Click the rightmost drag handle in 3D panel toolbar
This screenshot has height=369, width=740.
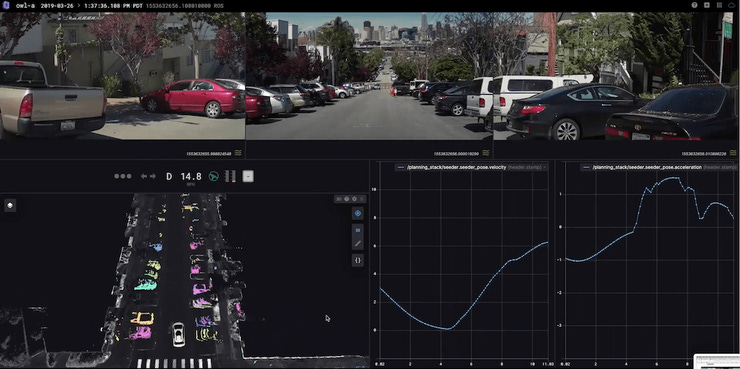[362, 199]
